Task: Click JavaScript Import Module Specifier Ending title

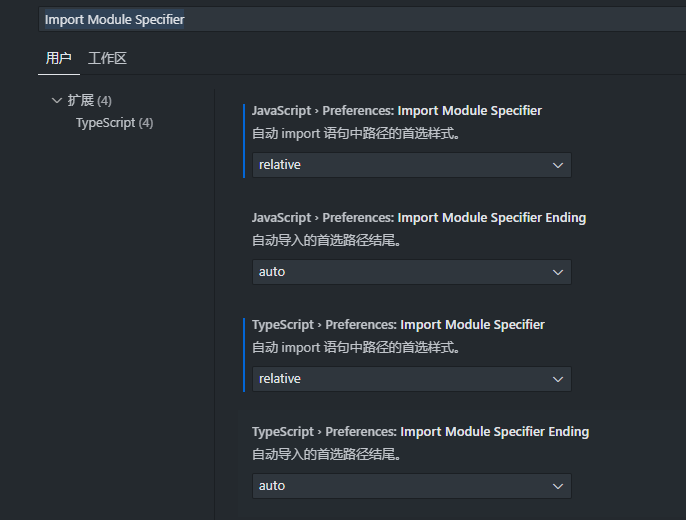Action: [418, 218]
